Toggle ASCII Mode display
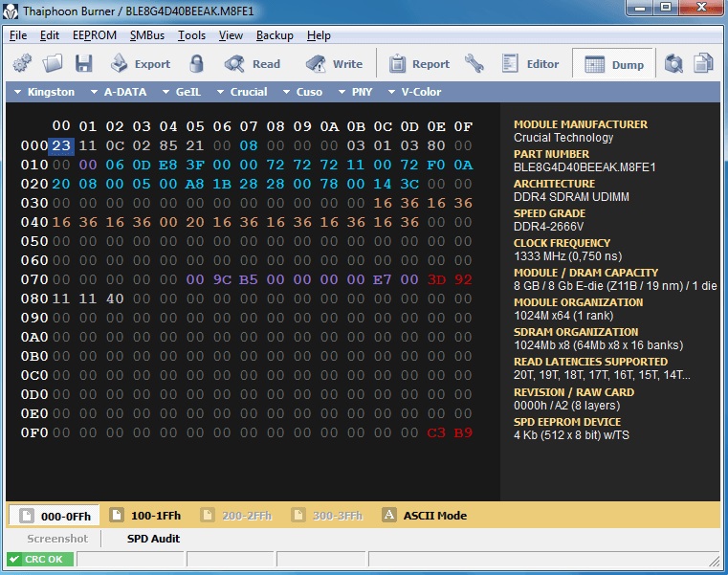 pos(425,516)
